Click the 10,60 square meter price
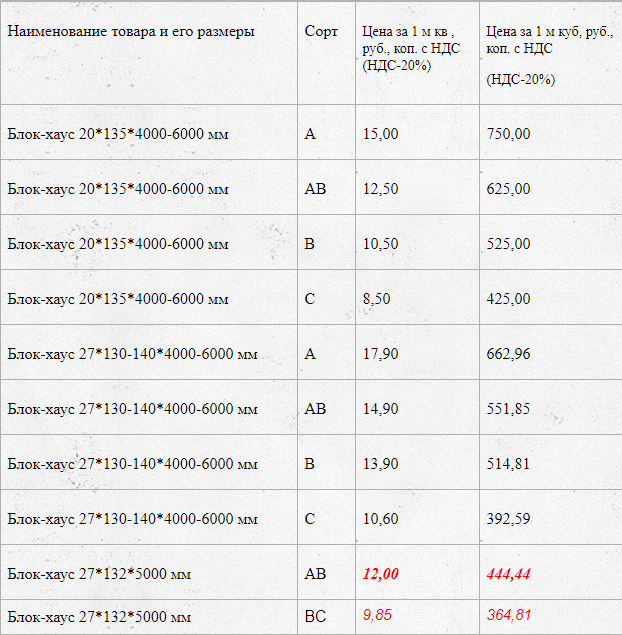Image resolution: width=622 pixels, height=635 pixels. coord(380,519)
